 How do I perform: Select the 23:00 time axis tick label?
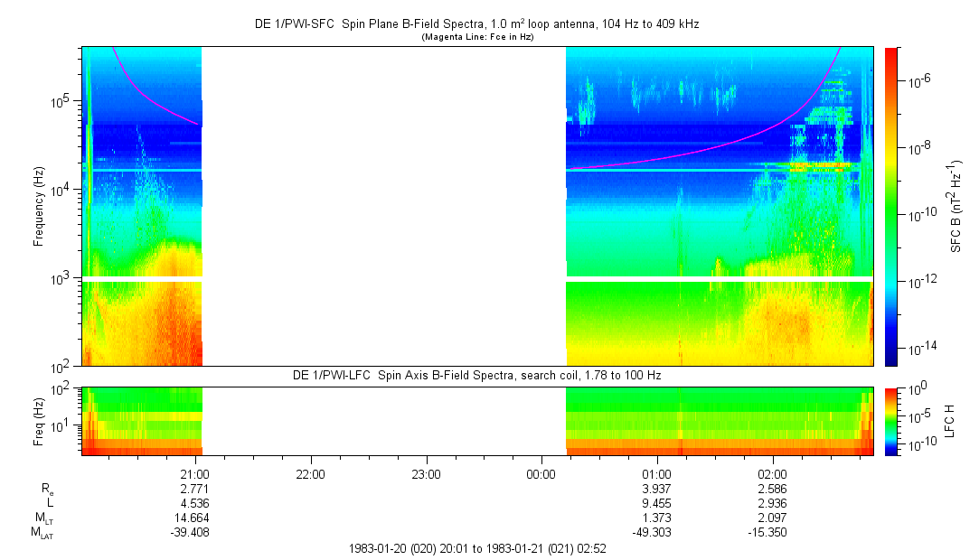tap(426, 472)
